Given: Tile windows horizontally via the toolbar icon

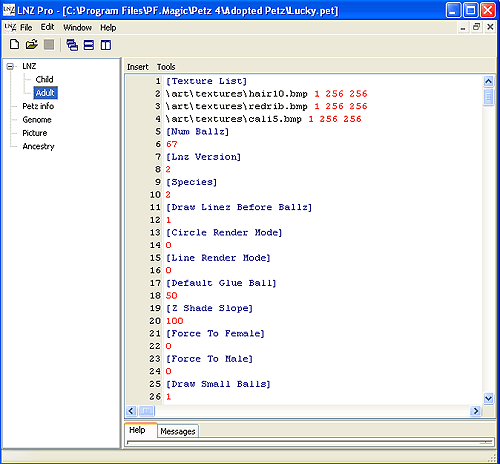Looking at the screenshot, I should [89, 45].
